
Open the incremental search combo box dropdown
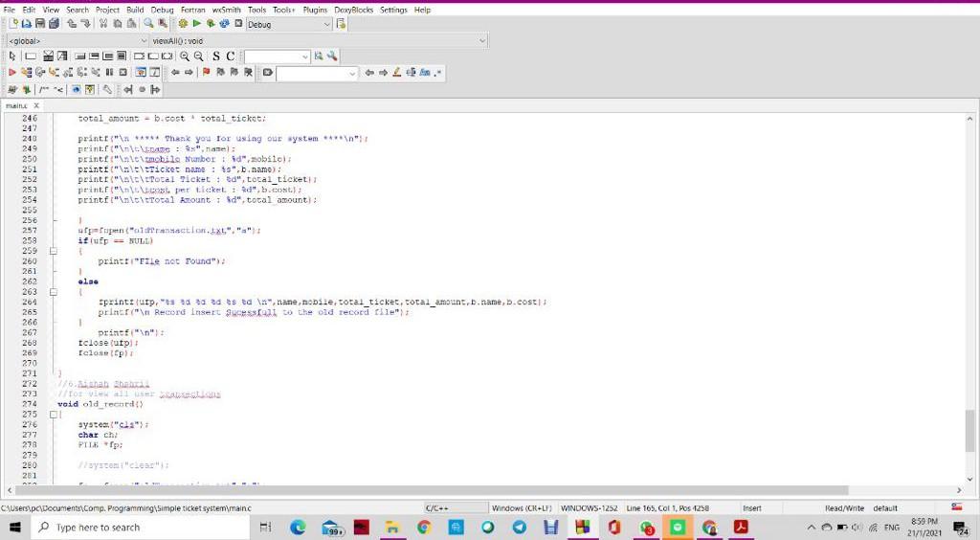click(352, 73)
